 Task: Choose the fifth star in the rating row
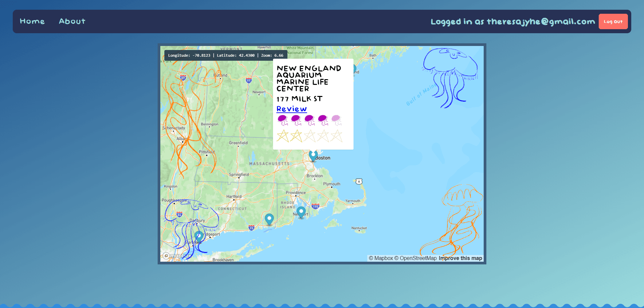[336, 136]
